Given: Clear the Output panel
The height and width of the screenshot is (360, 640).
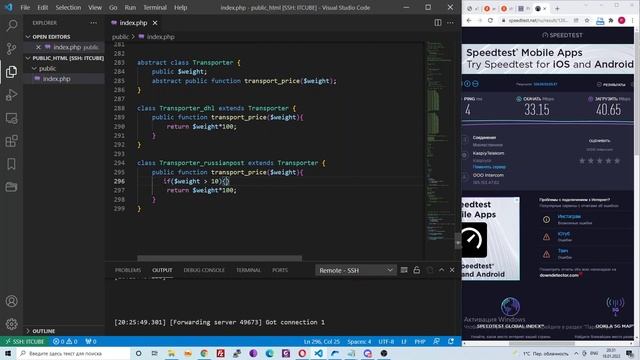Looking at the screenshot, I should [404, 270].
